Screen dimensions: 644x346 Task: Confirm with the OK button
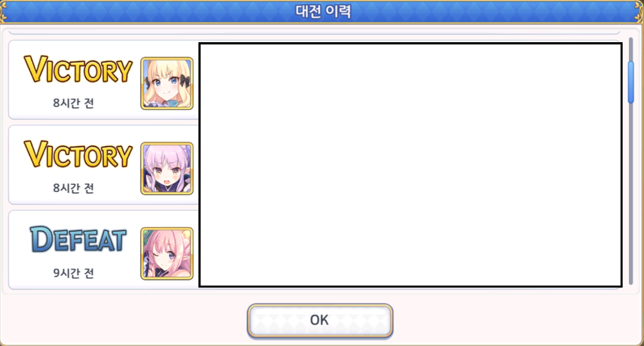pos(320,321)
